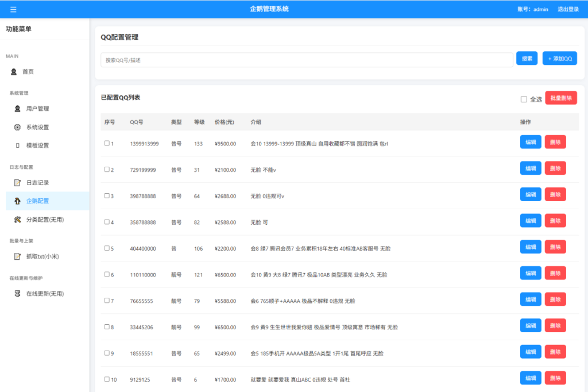Click the hamburger menu icon

tap(14, 9)
